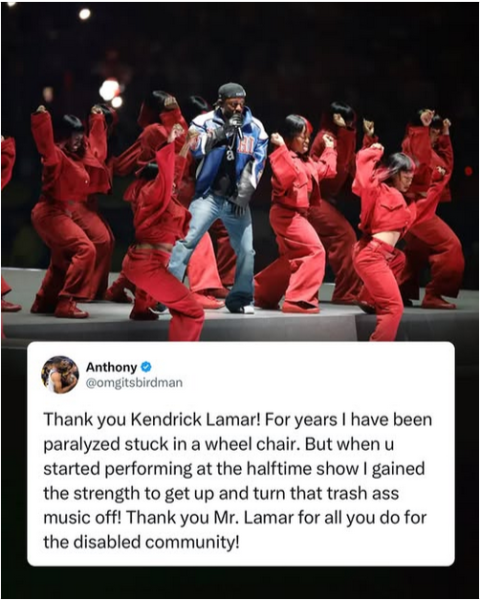Click the display name Anthony
480x600 pixels.
point(111,367)
